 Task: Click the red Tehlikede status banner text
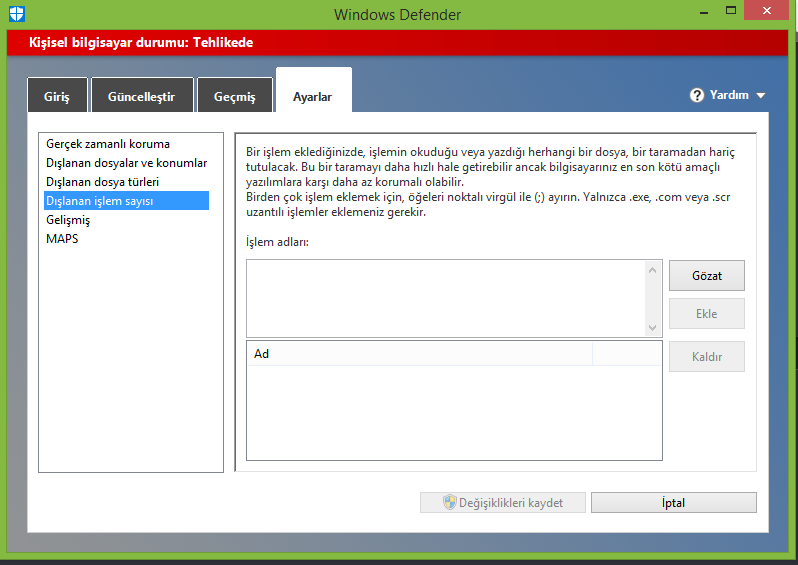tap(141, 42)
